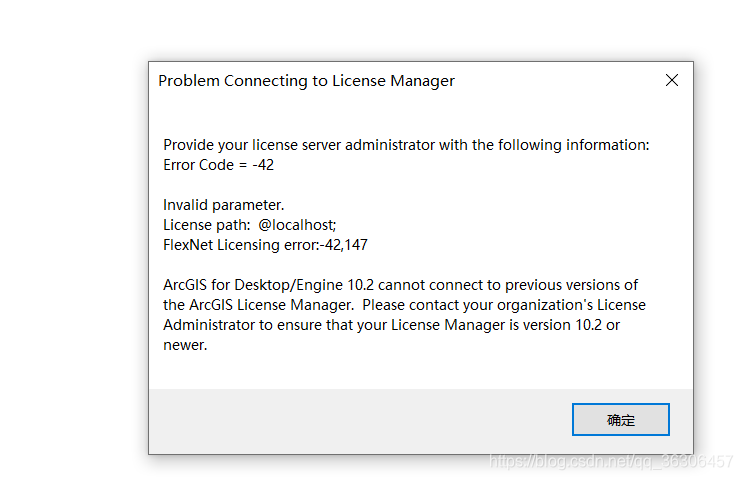Close the License Manager error dialog
This screenshot has width=743, height=480.
pos(672,80)
